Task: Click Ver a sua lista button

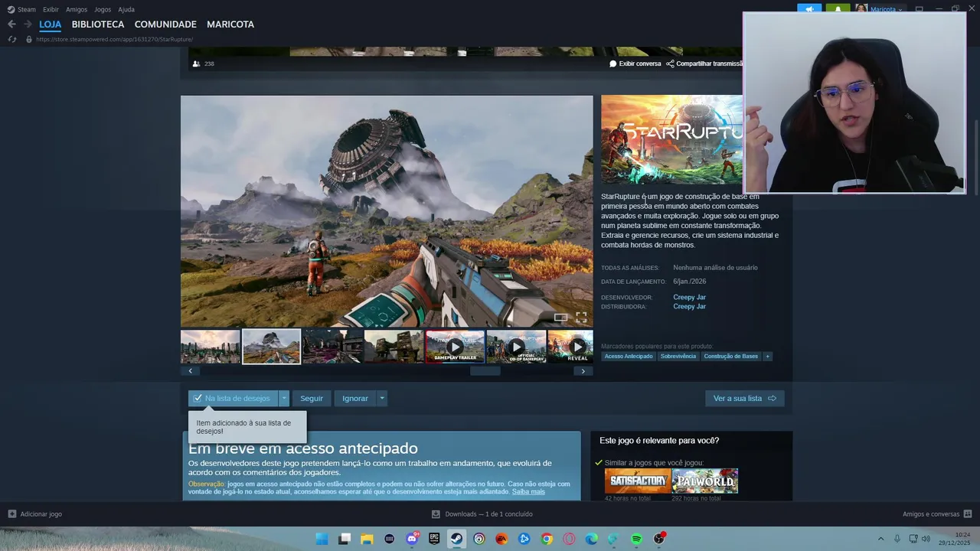Action: click(x=744, y=398)
